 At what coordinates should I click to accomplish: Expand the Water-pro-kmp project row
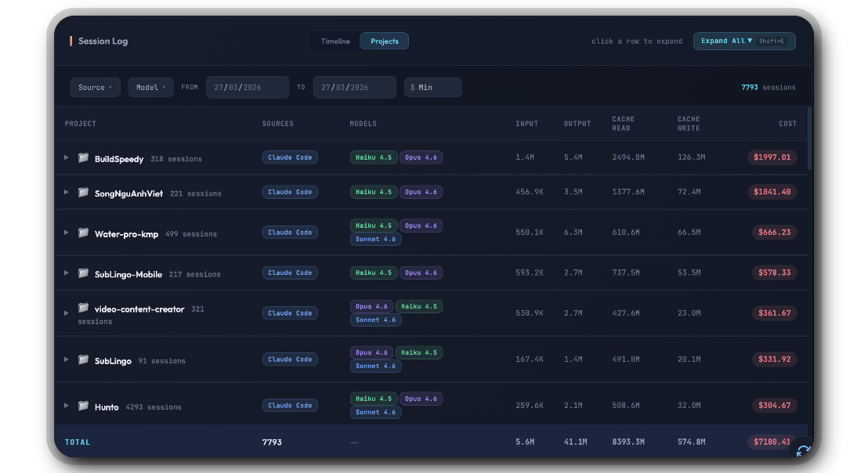pyautogui.click(x=66, y=233)
